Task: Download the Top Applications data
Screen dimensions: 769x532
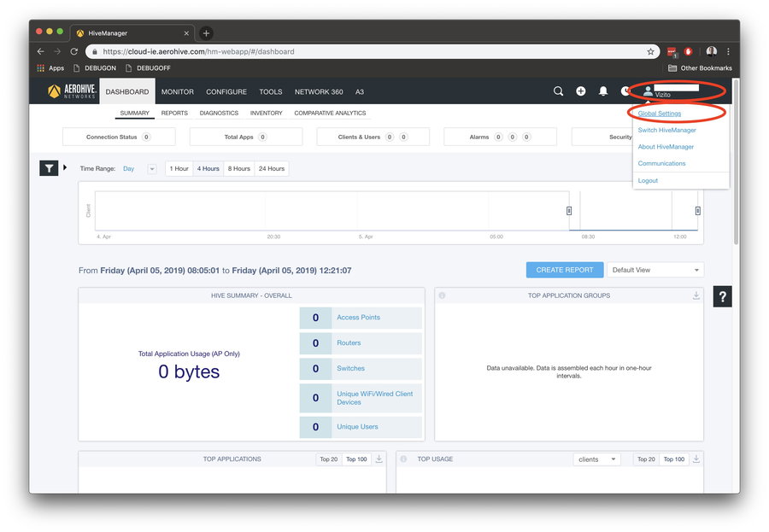Action: click(379, 459)
